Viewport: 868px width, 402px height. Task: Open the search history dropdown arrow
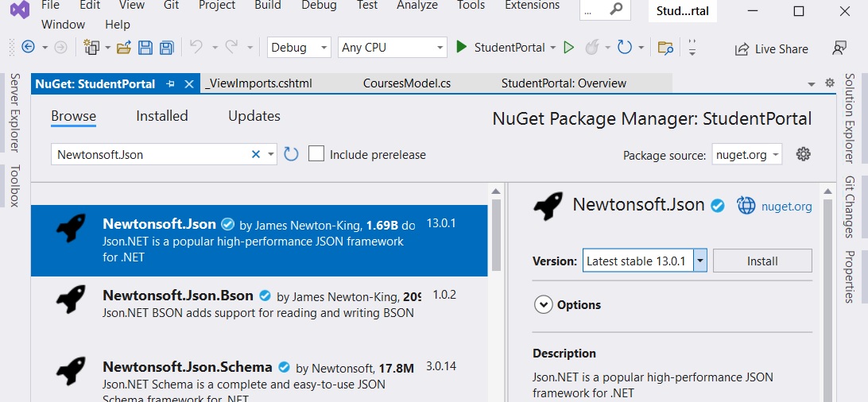coord(271,155)
